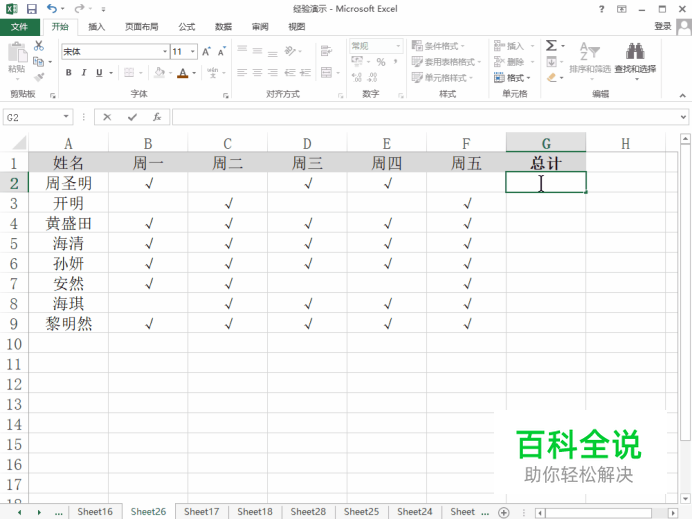Open the font size dropdown

[x=193, y=52]
